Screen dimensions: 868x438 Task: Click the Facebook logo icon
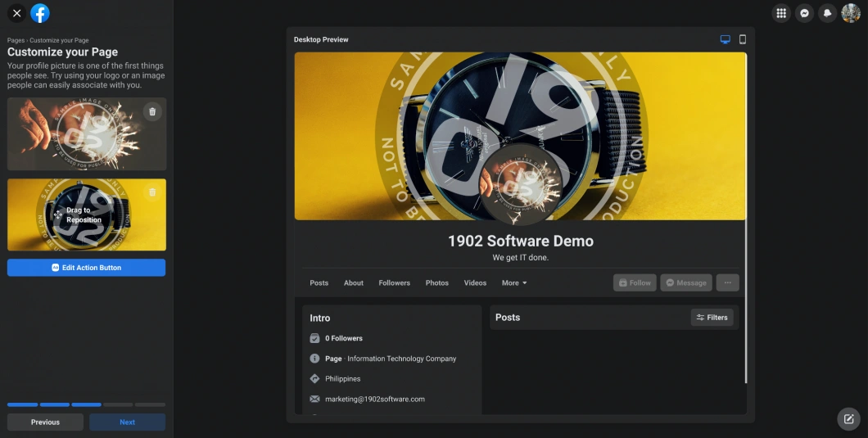coord(40,13)
